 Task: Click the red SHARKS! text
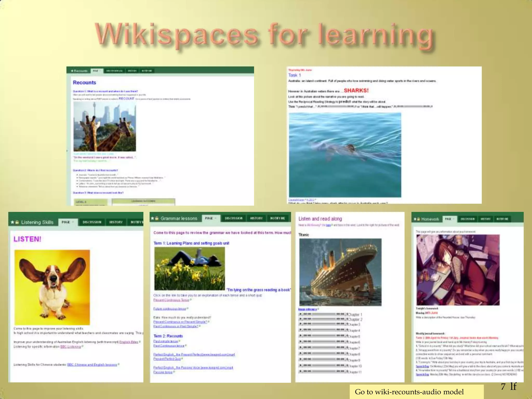click(x=356, y=91)
